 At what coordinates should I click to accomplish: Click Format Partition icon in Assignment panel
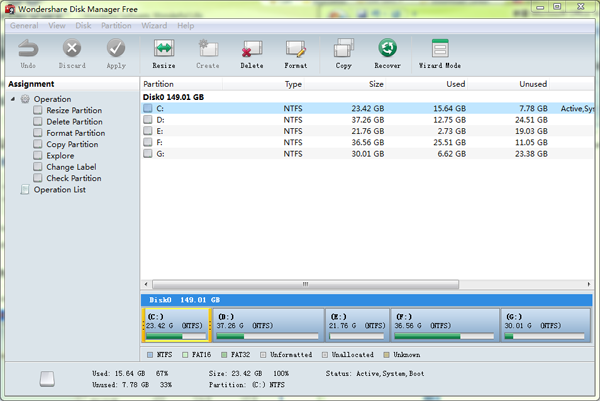point(38,133)
